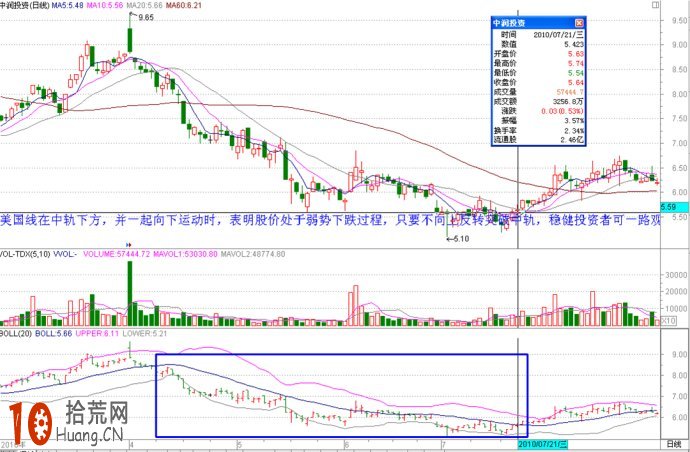The image size is (690, 452).
Task: Select the MA20:5.66 indicator label
Action: pyautogui.click(x=145, y=5)
